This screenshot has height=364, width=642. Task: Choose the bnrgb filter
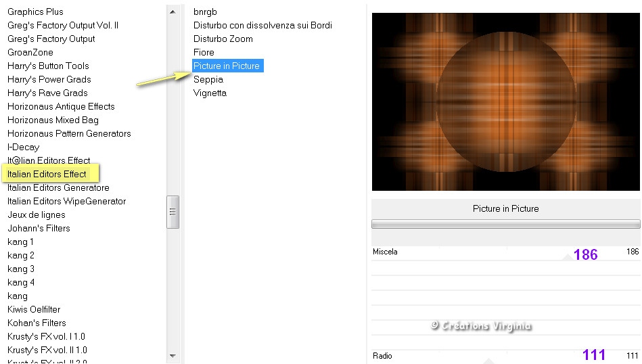pyautogui.click(x=205, y=12)
